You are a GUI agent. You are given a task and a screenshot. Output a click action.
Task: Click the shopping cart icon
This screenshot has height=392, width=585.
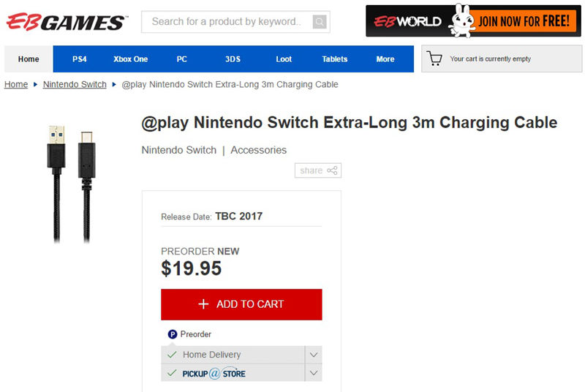(x=435, y=59)
